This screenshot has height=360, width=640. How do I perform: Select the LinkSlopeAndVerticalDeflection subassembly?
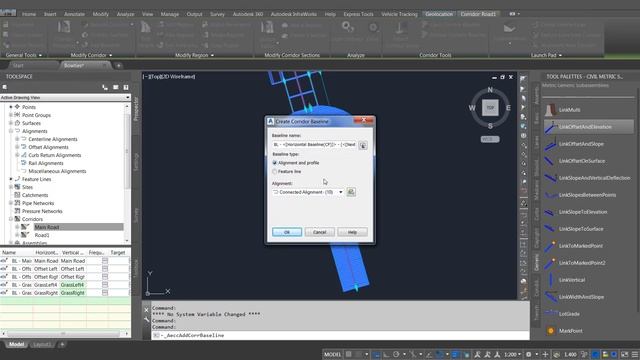click(589, 178)
